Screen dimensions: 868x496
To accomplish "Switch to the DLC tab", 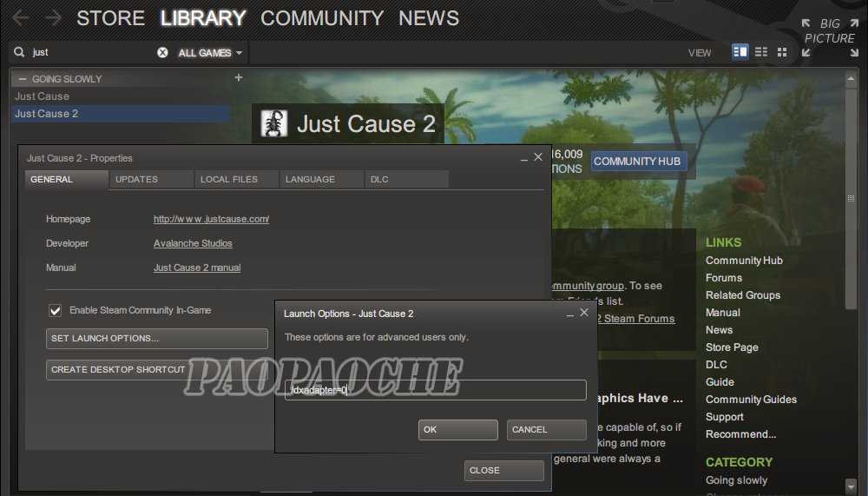I will click(407, 180).
